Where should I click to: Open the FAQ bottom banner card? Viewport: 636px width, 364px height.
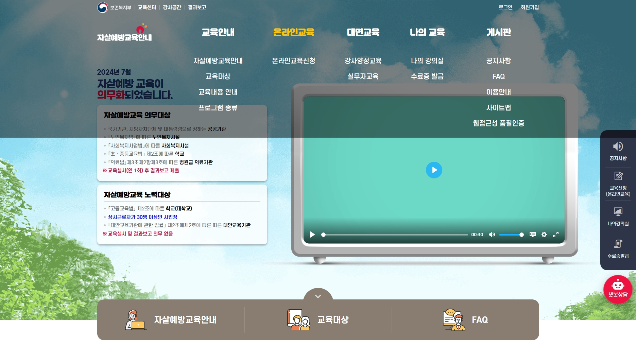pyautogui.click(x=465, y=320)
